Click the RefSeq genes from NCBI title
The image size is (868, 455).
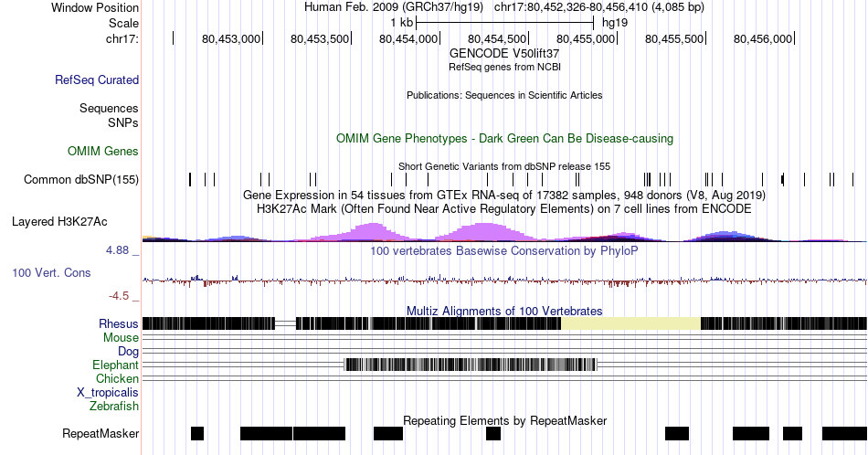point(504,67)
